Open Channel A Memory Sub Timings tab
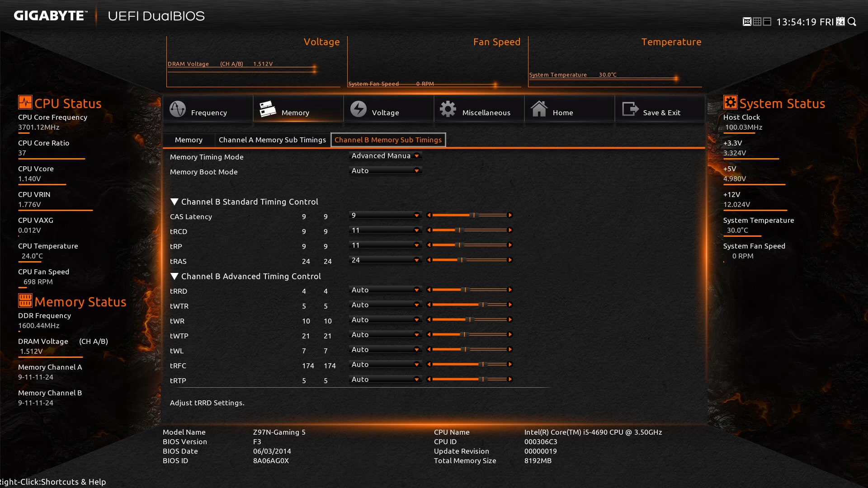 [272, 140]
